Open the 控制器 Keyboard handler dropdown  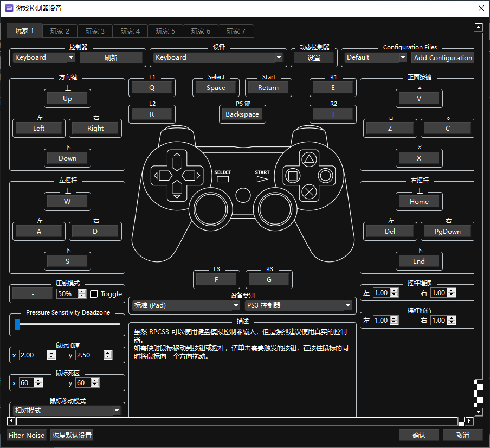point(44,57)
